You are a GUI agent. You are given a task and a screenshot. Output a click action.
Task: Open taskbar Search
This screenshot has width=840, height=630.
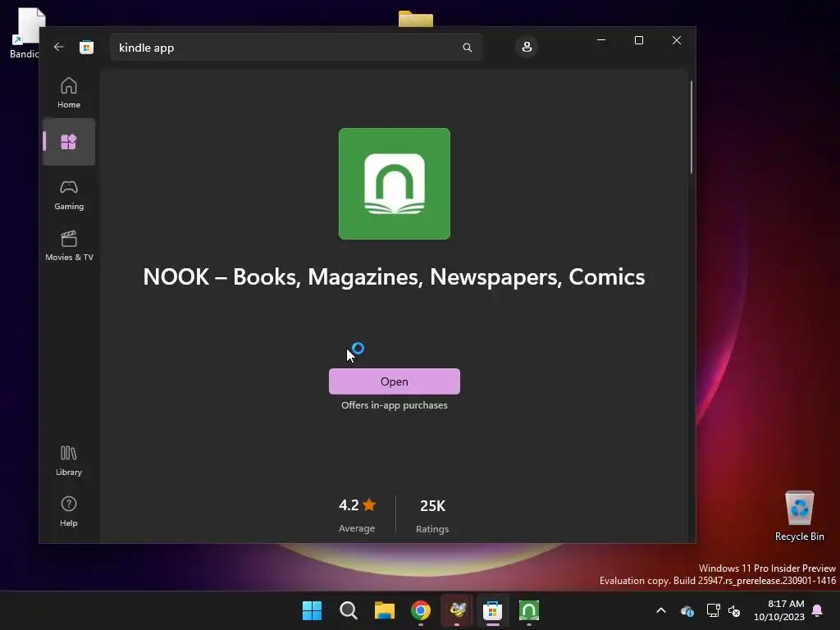348,610
